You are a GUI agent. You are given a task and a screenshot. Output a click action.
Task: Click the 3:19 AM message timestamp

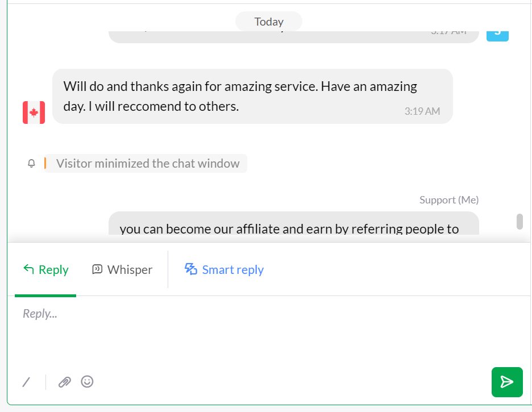point(422,111)
